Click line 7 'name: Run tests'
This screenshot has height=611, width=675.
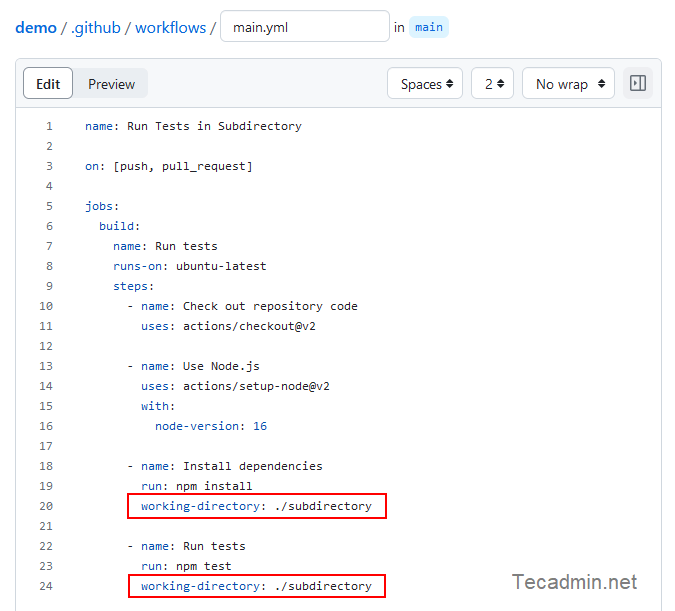click(x=165, y=246)
